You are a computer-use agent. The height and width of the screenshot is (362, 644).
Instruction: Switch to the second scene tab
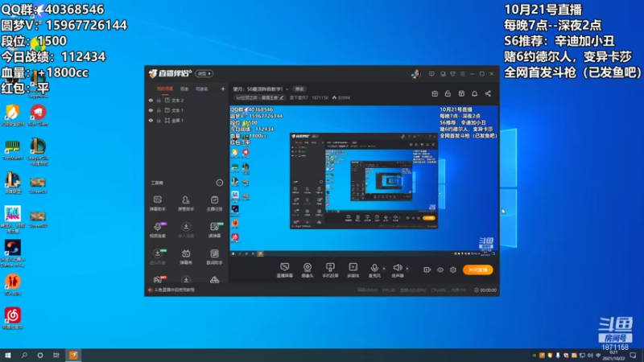point(184,88)
